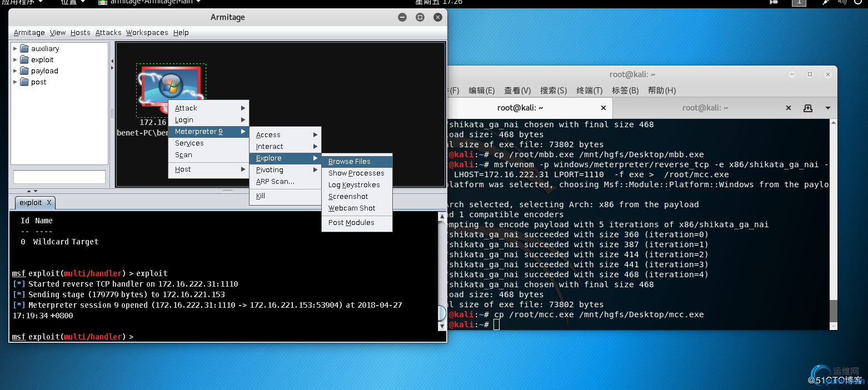Open the Hosts menu
The image size is (868, 390).
pos(80,32)
